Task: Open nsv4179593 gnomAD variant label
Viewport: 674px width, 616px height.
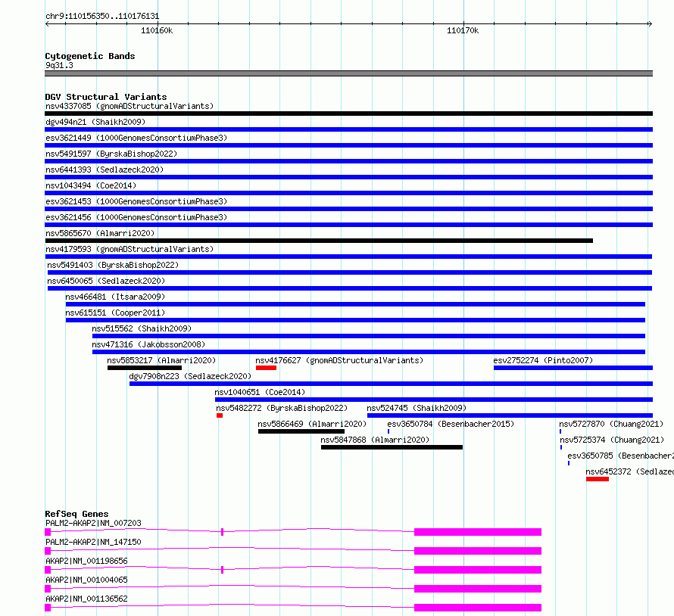Action: tap(129, 249)
